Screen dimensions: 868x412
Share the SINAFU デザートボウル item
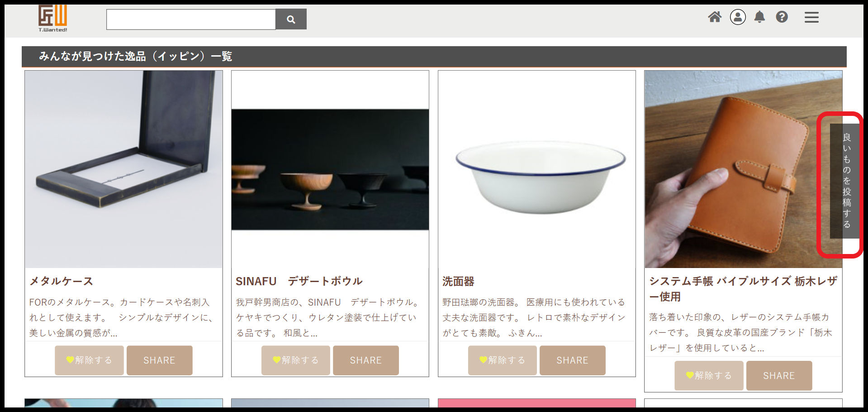tap(366, 360)
